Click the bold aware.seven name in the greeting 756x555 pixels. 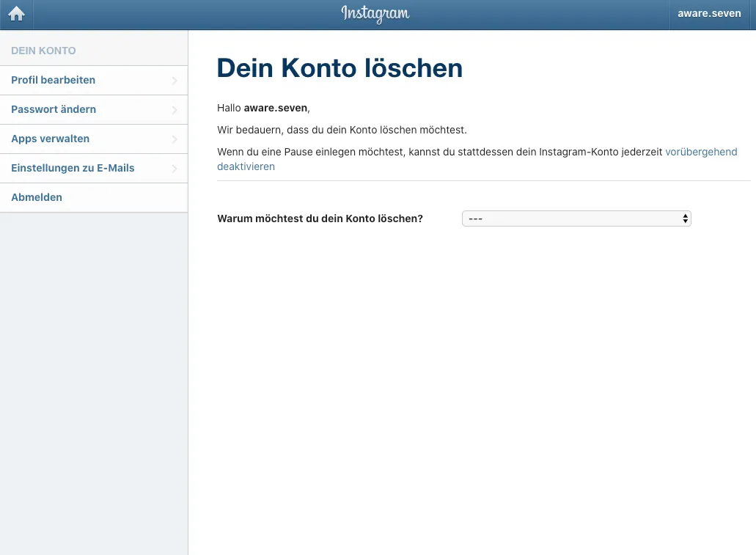click(x=275, y=108)
